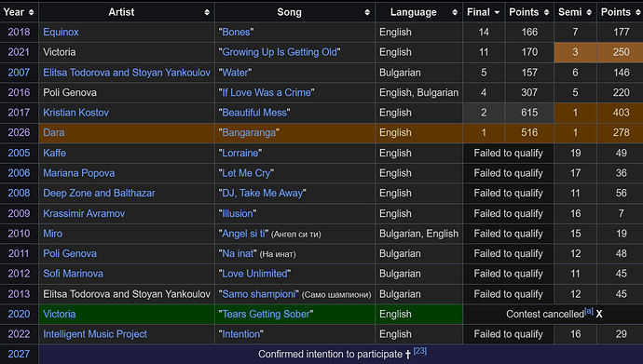Open Deep Zone and Balthazar link
Viewport: 643px width, 364px height.
click(99, 194)
